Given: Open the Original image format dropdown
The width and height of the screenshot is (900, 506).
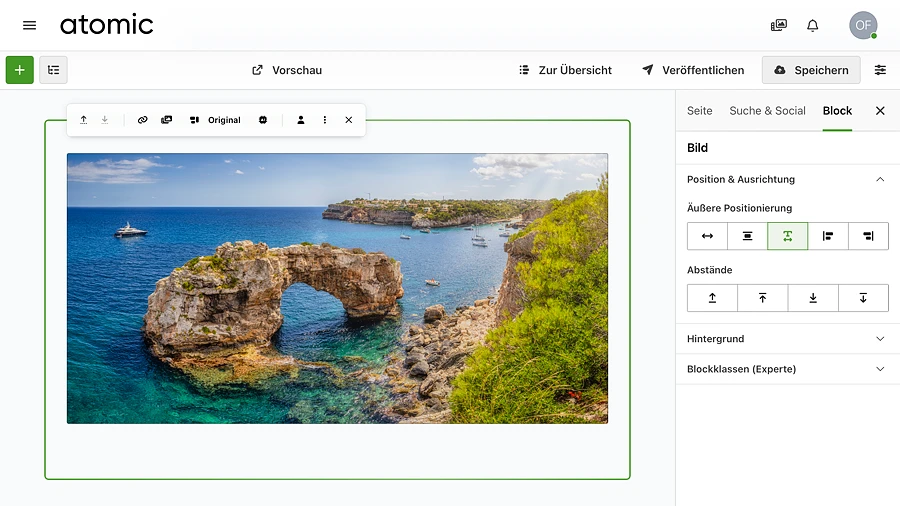Looking at the screenshot, I should click(216, 120).
